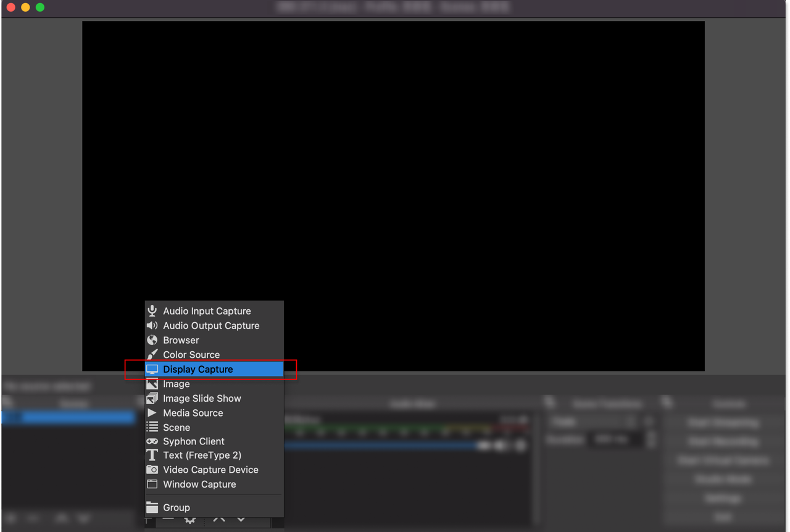The image size is (790, 532).
Task: Pick Display Capture from the source list
Action: (214, 369)
